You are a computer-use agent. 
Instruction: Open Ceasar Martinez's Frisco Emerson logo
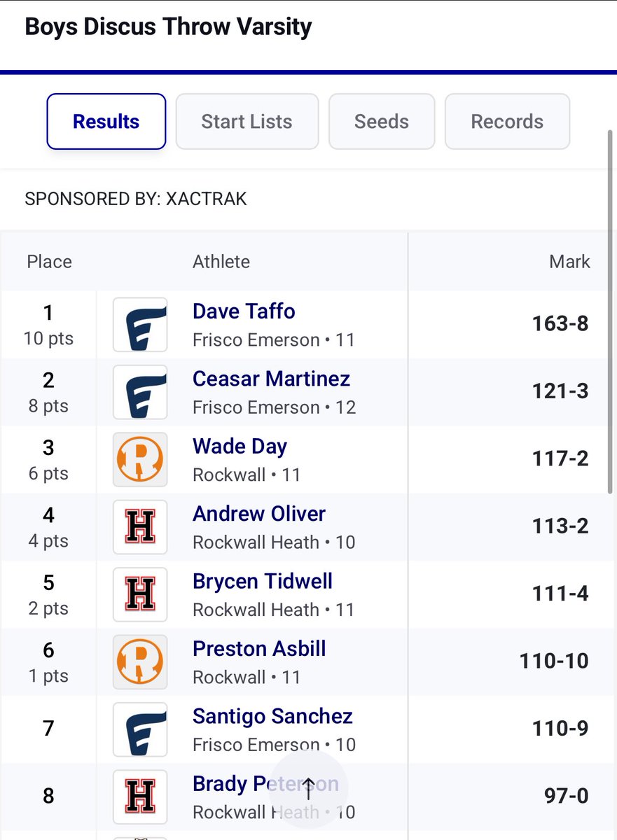[x=140, y=392]
